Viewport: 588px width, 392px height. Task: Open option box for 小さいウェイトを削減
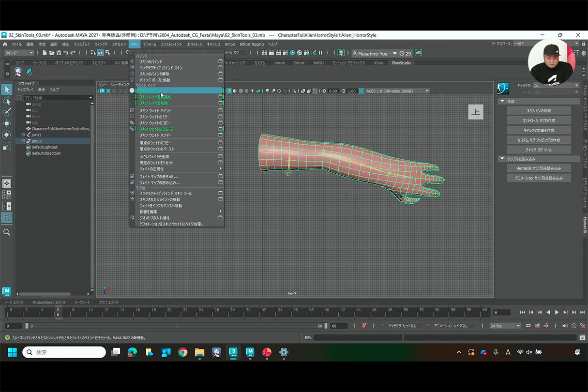pyautogui.click(x=220, y=156)
